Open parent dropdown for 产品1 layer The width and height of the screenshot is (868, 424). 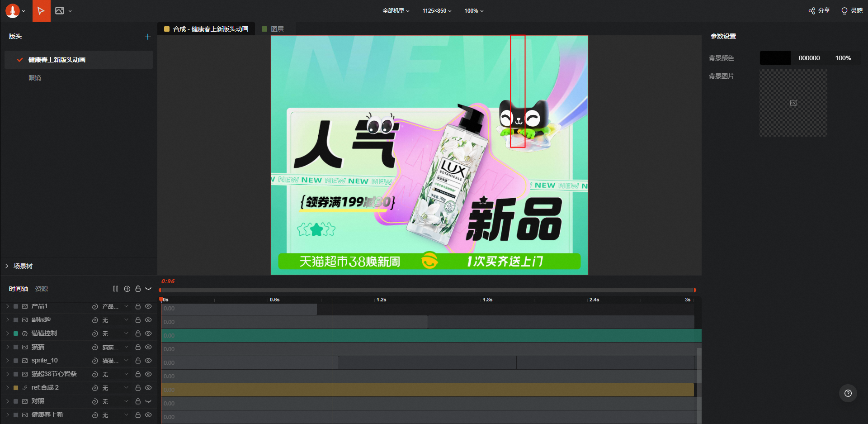pyautogui.click(x=127, y=306)
